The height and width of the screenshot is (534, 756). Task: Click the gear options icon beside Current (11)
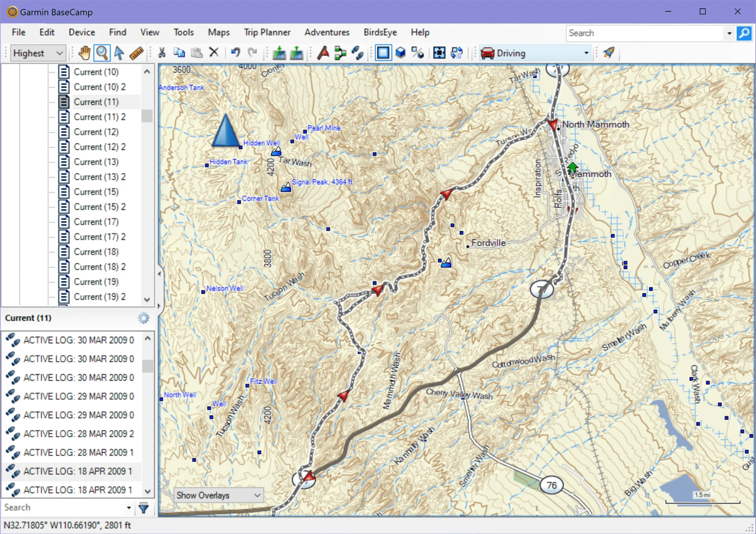pyautogui.click(x=144, y=318)
